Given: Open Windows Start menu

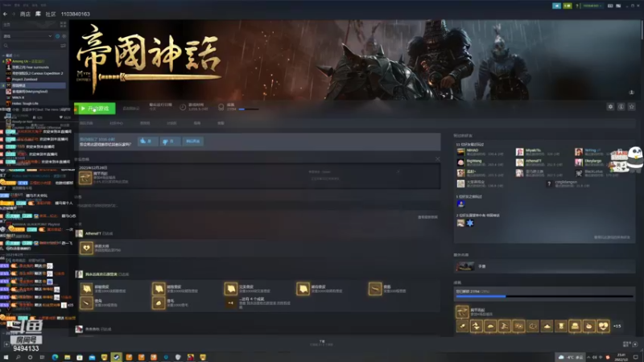Looking at the screenshot, I should point(6,357).
